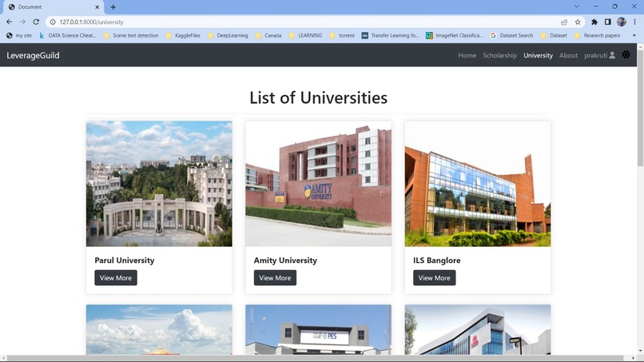Image resolution: width=644 pixels, height=362 pixels.
Task: Minimize the browser window
Action: [x=595, y=6]
